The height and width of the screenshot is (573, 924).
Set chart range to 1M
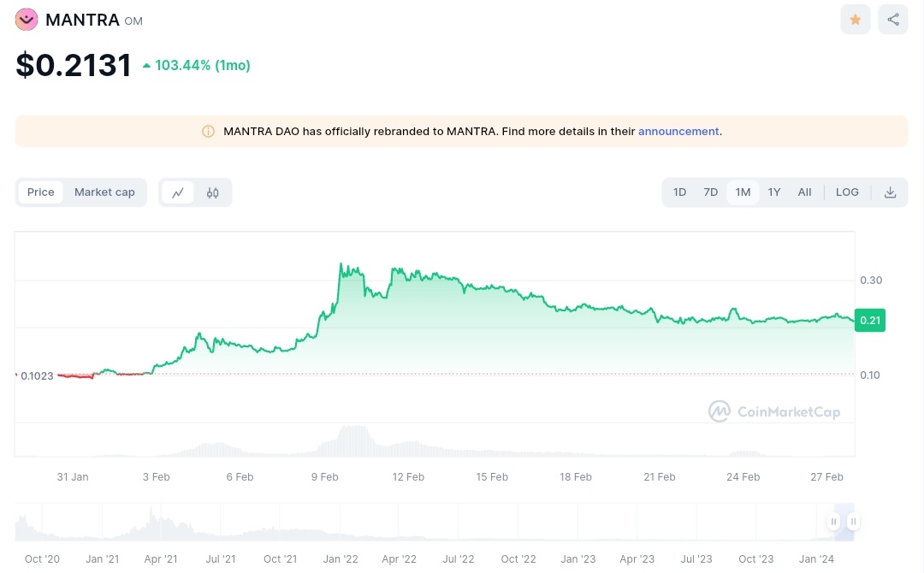743,192
